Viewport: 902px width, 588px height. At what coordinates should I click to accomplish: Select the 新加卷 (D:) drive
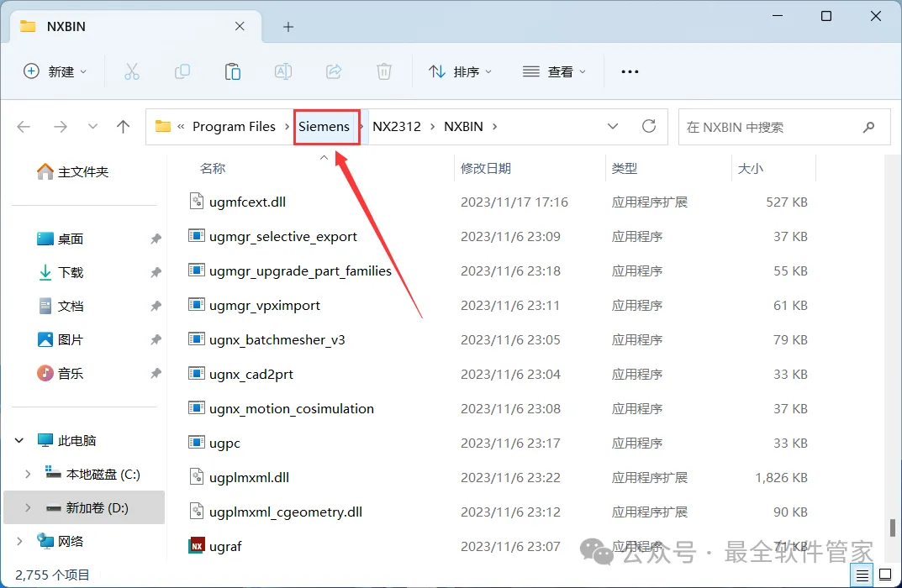coord(97,507)
